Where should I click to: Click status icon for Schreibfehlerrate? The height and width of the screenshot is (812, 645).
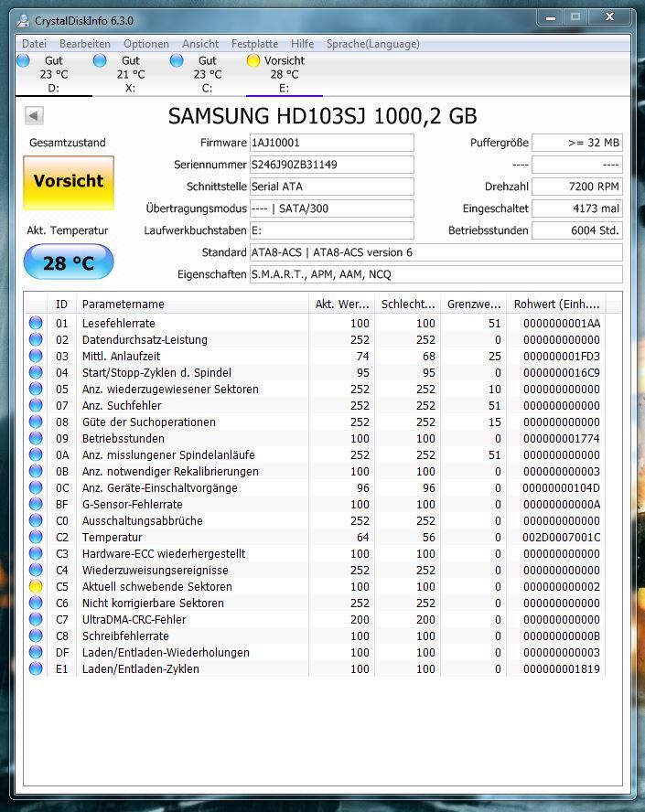(36, 636)
